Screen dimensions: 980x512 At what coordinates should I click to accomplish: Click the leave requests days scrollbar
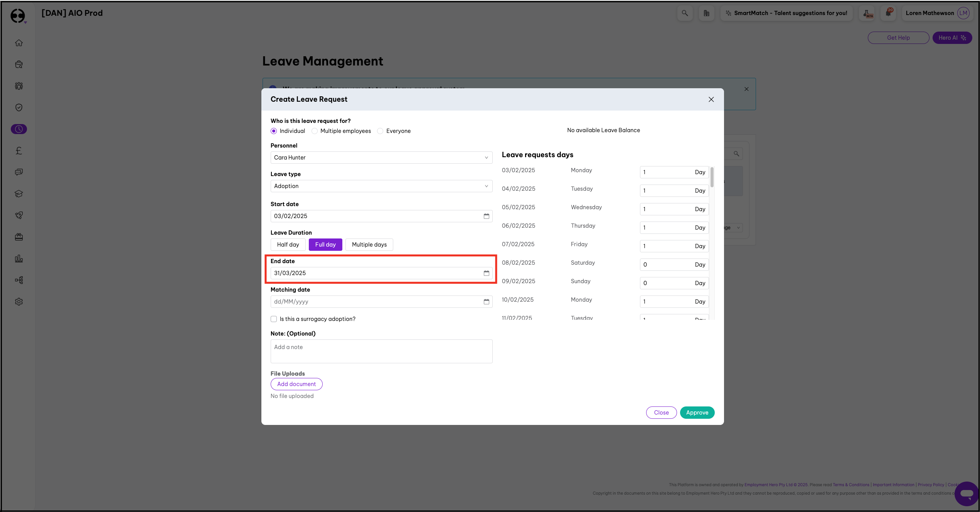[712, 177]
